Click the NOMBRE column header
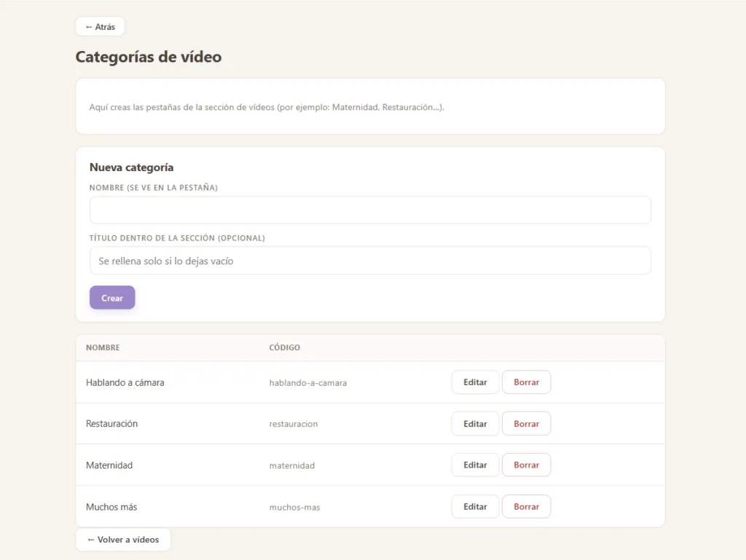Screen dimensions: 746x560 [103, 347]
